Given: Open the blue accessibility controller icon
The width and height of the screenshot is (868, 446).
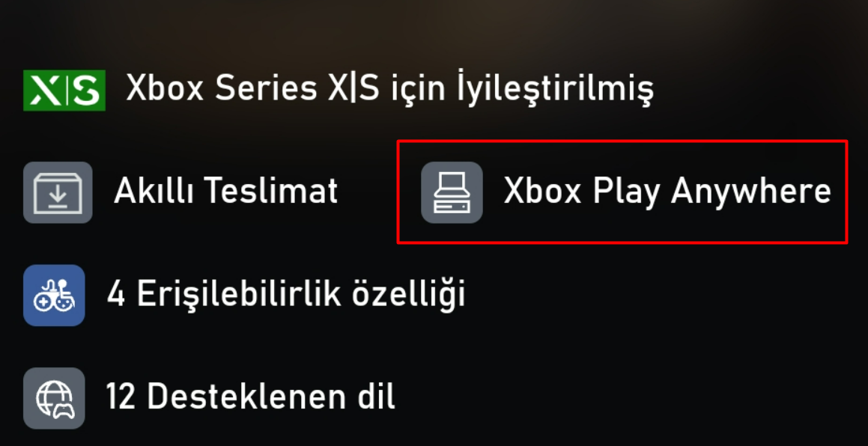Looking at the screenshot, I should coord(54,296).
